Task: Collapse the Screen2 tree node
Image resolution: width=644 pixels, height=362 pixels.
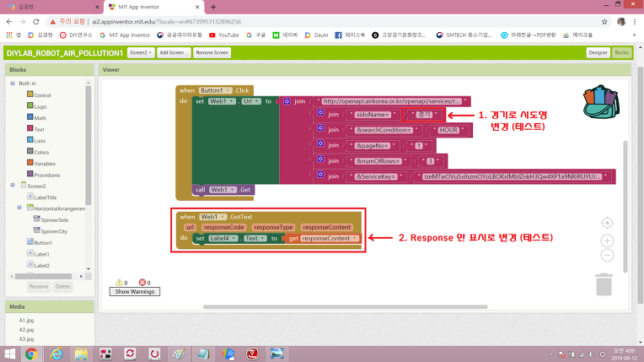Action: coord(13,185)
